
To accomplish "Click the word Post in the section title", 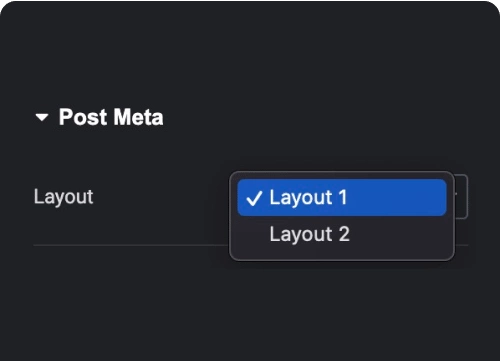I will click(83, 117).
